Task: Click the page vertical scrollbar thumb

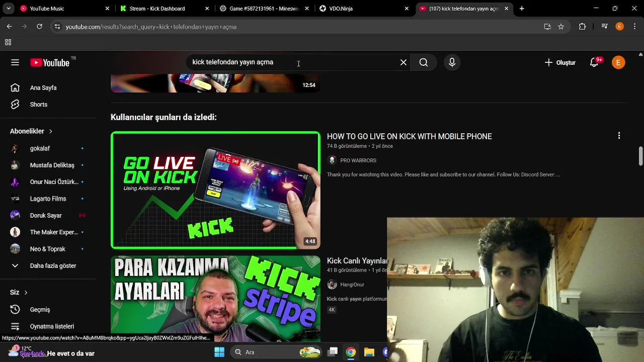Action: click(640, 156)
